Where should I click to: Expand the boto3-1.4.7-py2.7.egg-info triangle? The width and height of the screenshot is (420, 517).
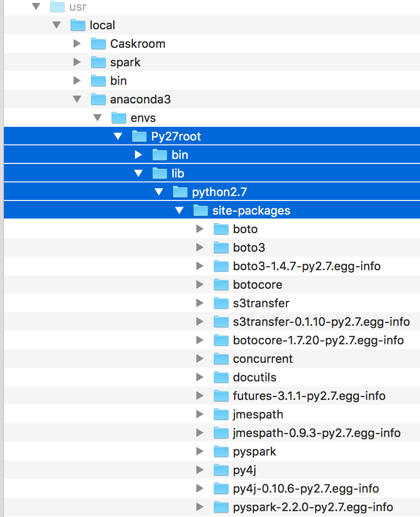point(200,265)
